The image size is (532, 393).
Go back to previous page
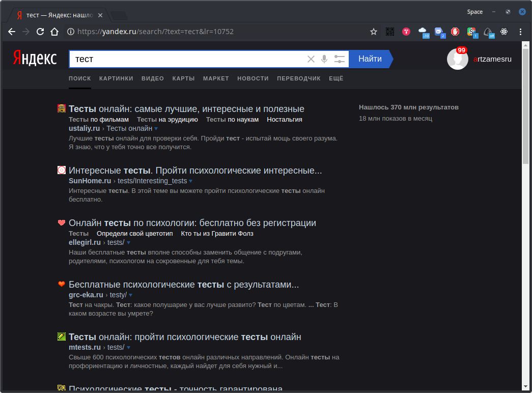click(12, 32)
